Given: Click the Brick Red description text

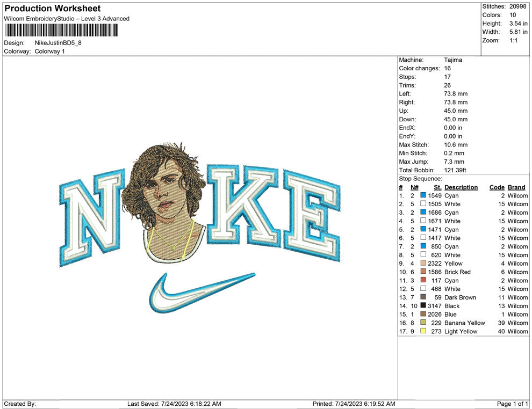Looking at the screenshot, I should (457, 272).
